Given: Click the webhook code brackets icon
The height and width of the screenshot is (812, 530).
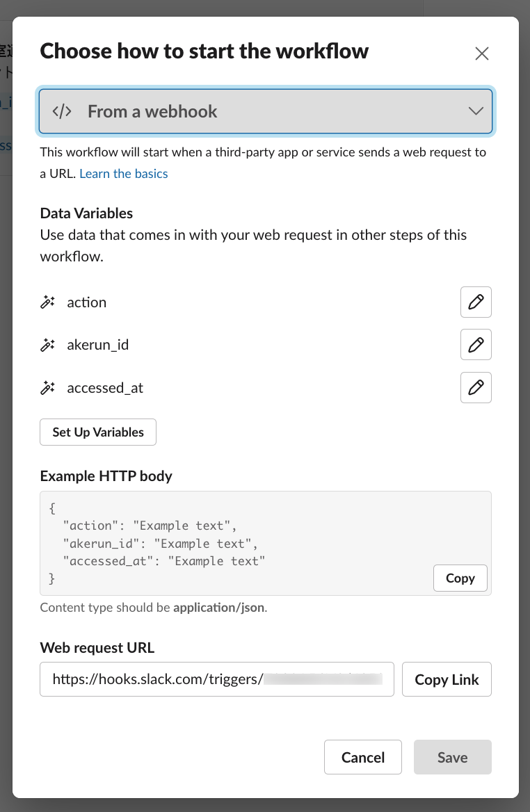Looking at the screenshot, I should point(62,111).
